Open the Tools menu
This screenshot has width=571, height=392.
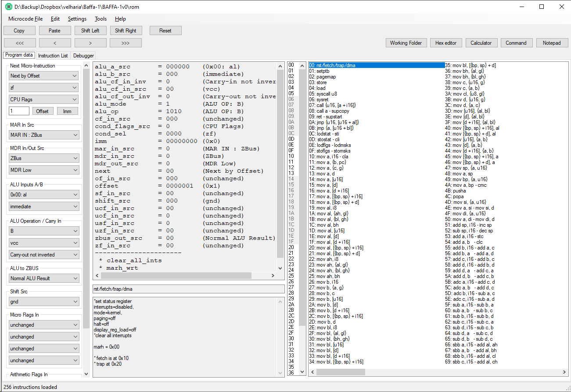pos(101,19)
